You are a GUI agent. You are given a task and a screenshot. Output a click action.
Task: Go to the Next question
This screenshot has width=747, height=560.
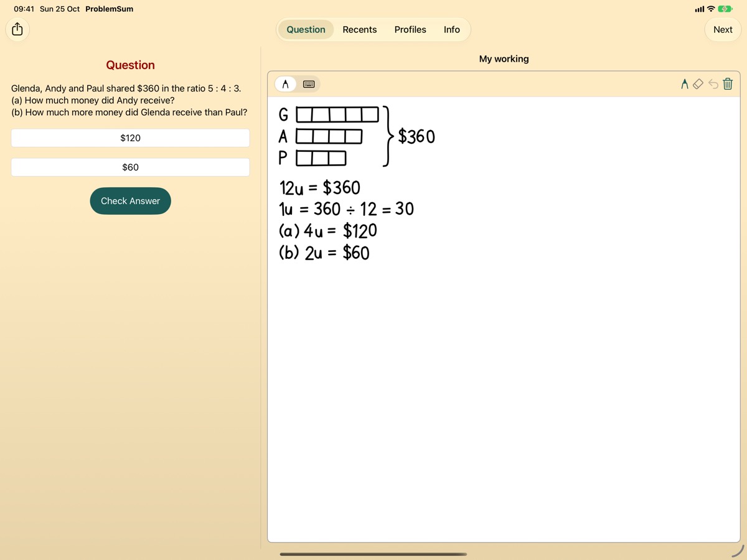click(x=723, y=29)
